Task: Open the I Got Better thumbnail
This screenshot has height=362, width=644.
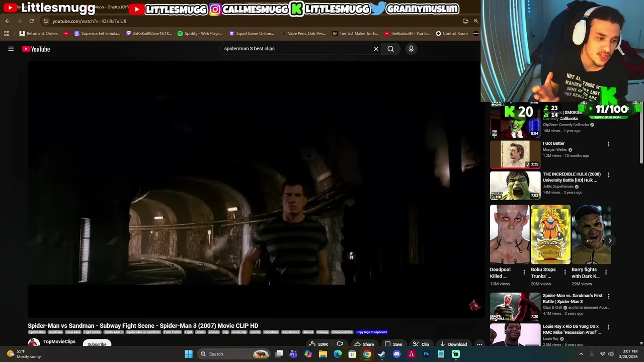Action: [515, 154]
